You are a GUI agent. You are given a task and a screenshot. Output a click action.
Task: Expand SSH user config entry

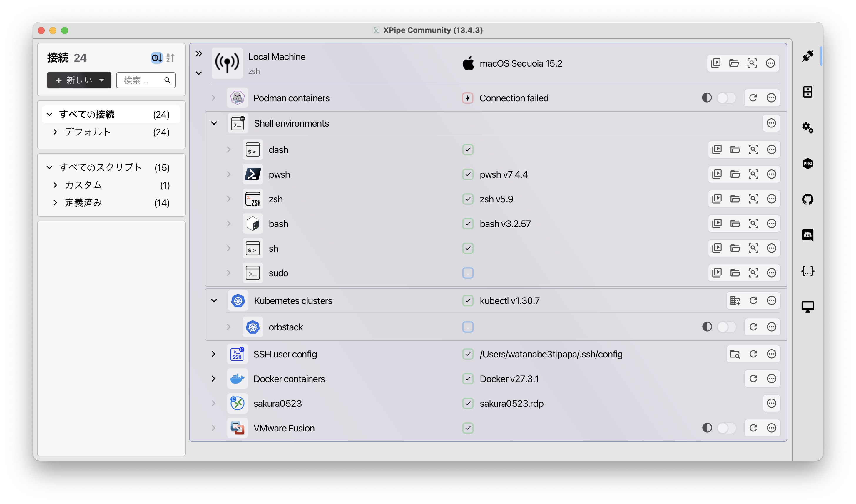pyautogui.click(x=213, y=354)
